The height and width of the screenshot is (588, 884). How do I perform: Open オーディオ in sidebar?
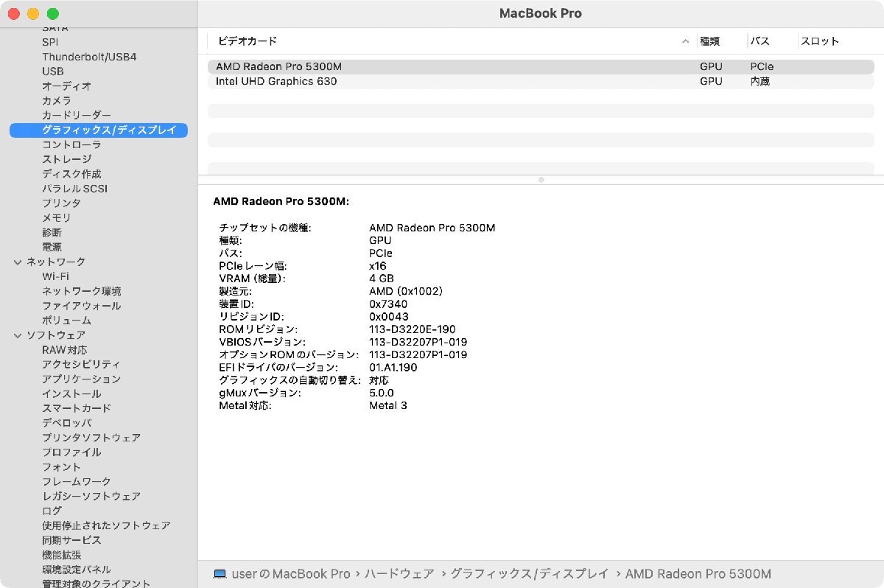[x=67, y=86]
